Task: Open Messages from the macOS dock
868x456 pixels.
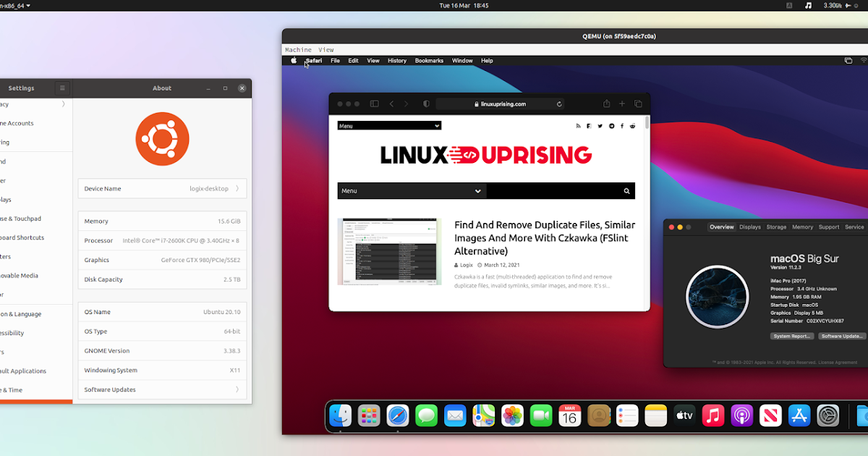Action: [x=426, y=415]
